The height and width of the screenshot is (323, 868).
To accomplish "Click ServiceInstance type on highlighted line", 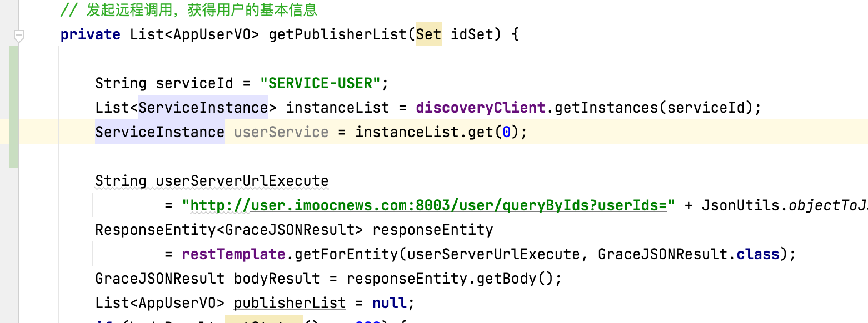I will pyautogui.click(x=160, y=132).
